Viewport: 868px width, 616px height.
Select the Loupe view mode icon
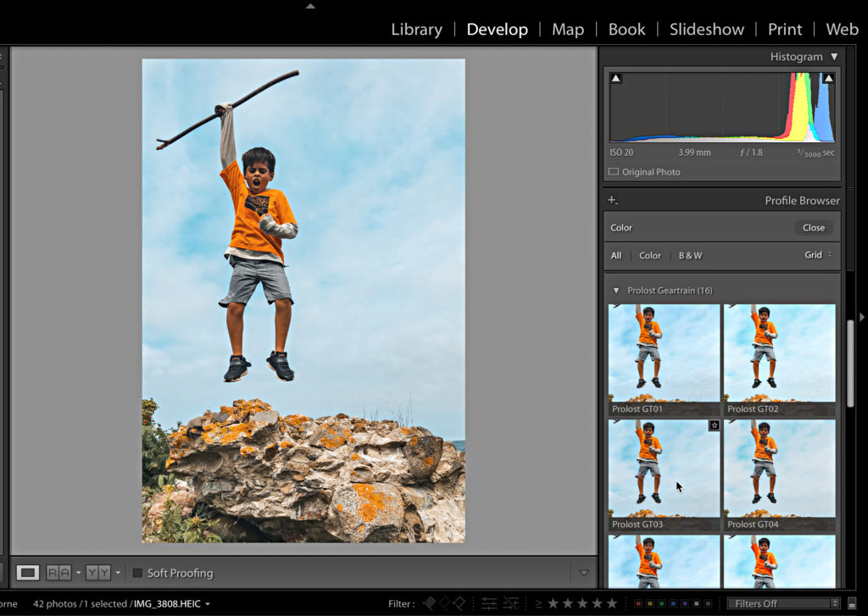pyautogui.click(x=28, y=573)
